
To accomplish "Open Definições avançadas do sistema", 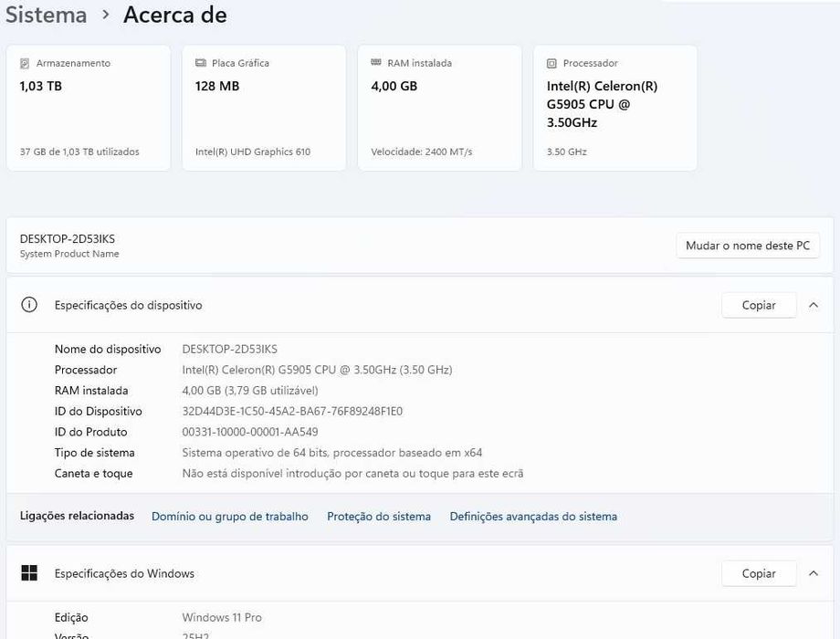I will click(x=533, y=517).
